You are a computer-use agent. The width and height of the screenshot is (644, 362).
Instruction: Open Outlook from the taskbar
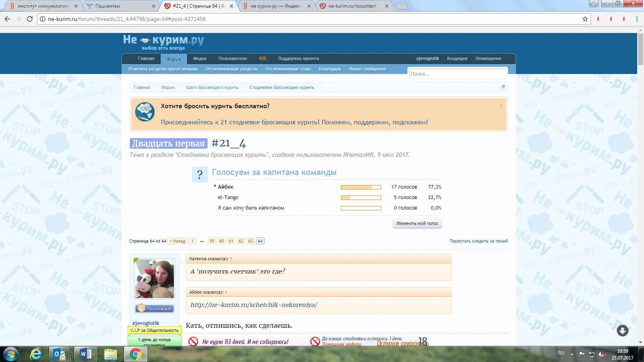click(60, 354)
